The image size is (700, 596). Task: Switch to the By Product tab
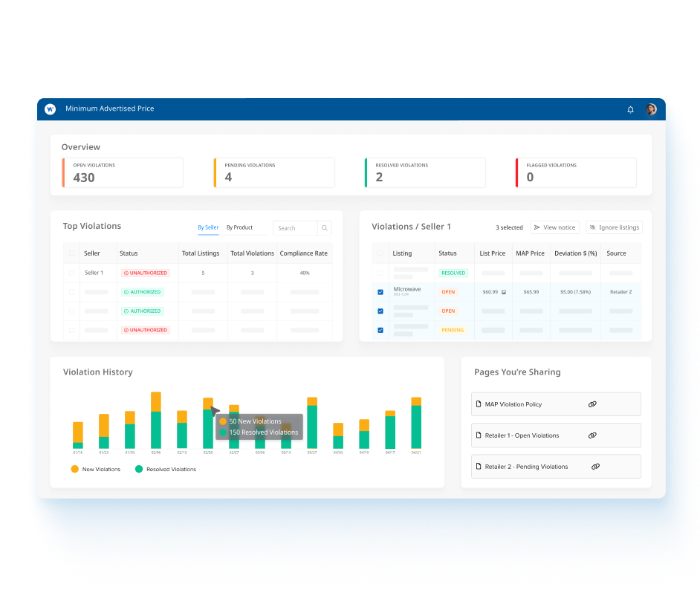[x=239, y=227]
